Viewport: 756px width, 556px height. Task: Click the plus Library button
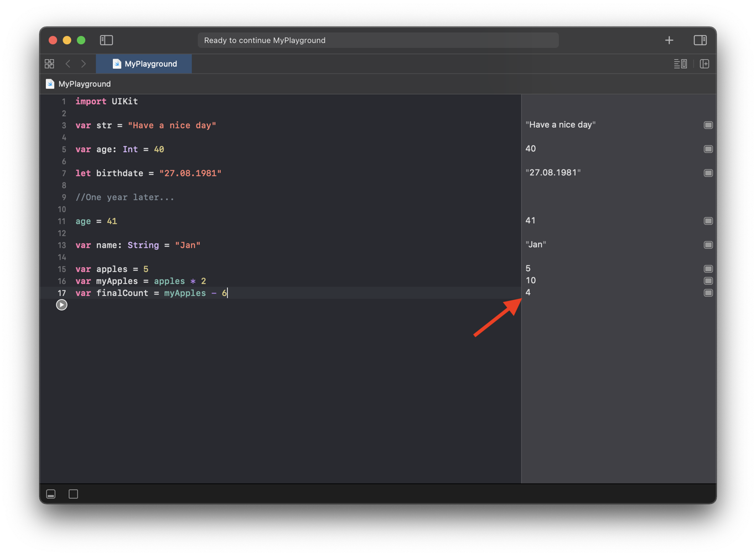click(x=669, y=40)
